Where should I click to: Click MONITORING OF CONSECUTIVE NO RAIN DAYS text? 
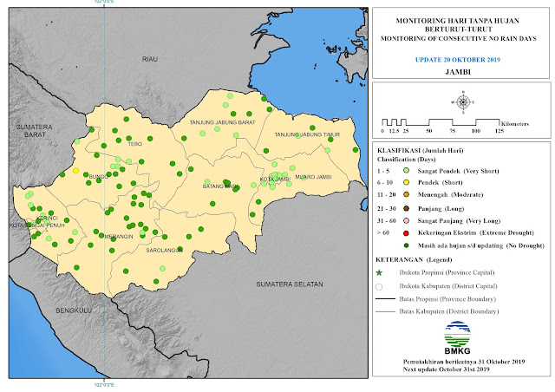[459, 38]
